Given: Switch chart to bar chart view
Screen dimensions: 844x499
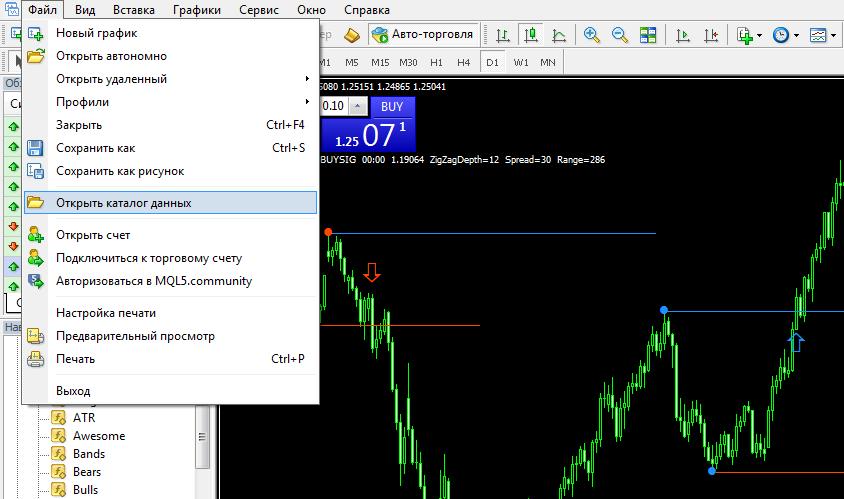Looking at the screenshot, I should tap(503, 35).
